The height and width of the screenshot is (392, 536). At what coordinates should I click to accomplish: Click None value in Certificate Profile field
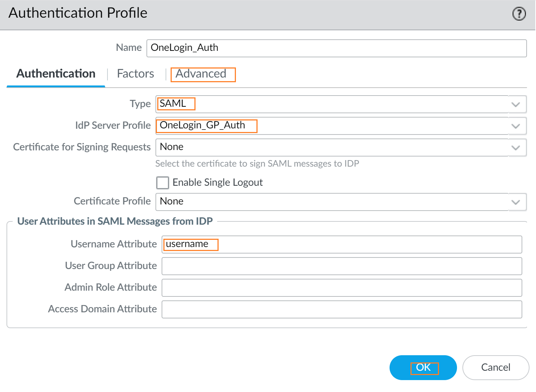click(172, 202)
